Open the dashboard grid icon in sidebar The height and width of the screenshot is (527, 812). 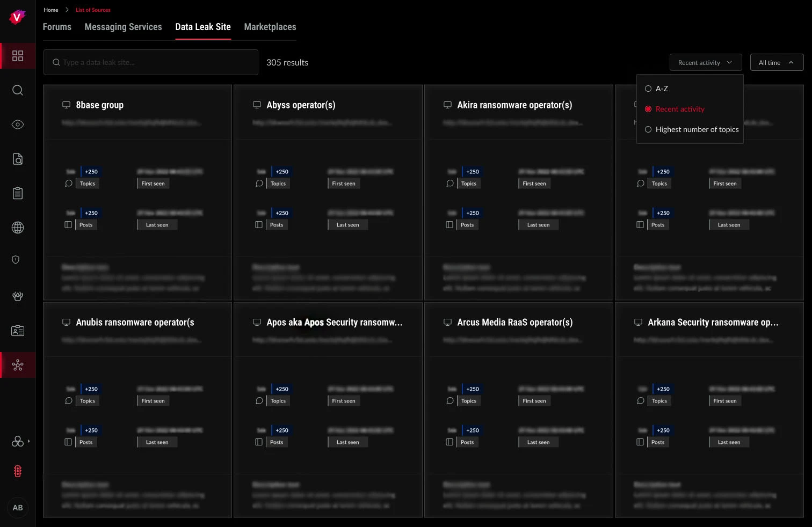pos(18,56)
